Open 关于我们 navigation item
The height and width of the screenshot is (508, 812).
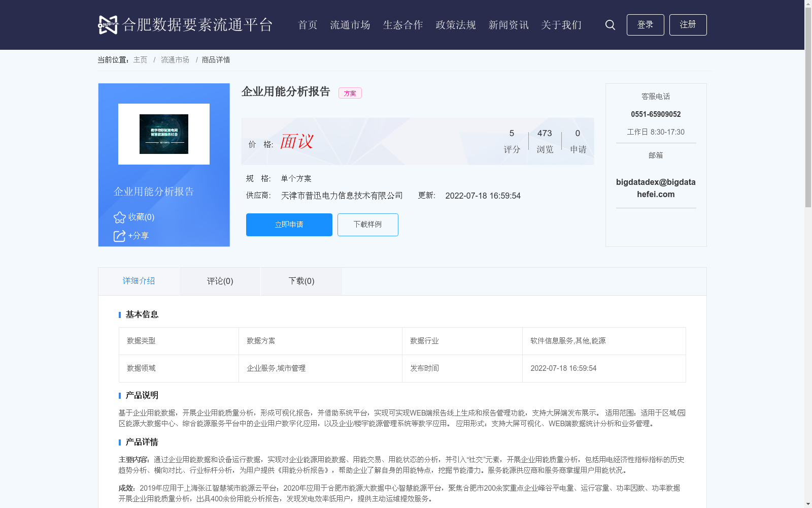click(x=561, y=25)
